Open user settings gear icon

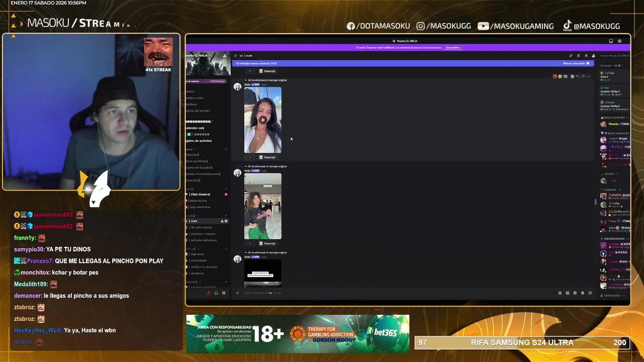click(224, 293)
